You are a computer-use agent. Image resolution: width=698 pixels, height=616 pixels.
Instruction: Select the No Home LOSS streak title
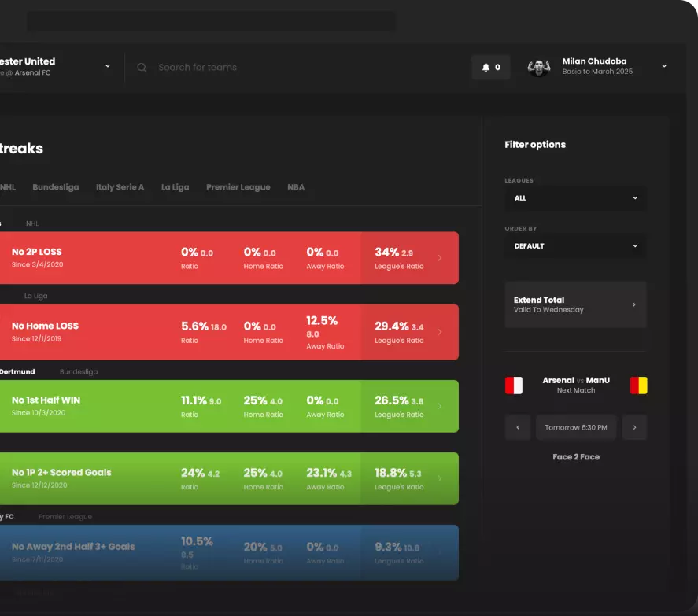(x=45, y=326)
